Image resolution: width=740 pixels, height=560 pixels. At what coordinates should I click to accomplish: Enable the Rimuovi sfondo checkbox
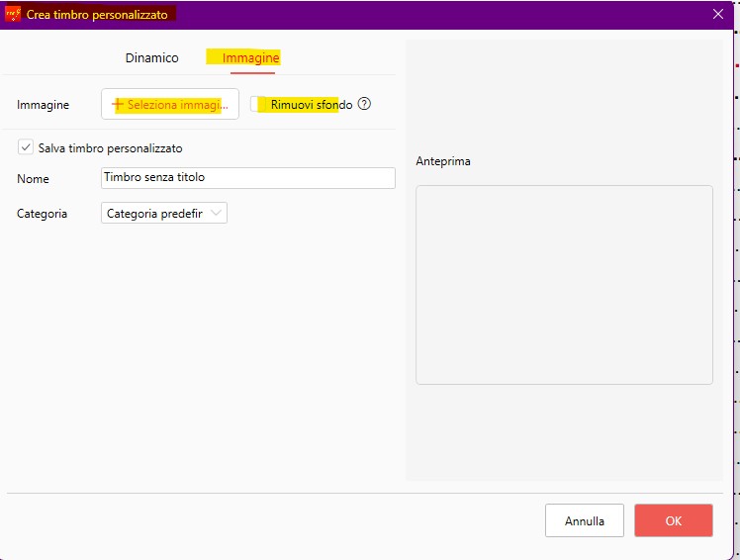[258, 105]
